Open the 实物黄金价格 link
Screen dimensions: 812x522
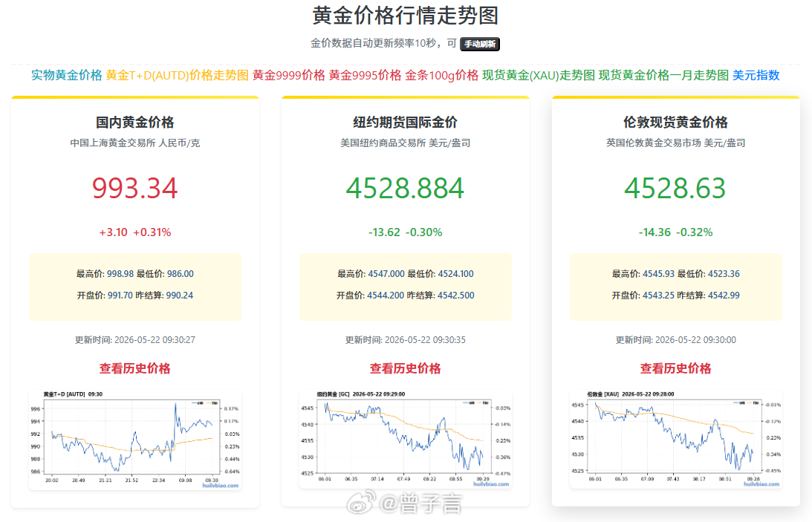[66, 75]
